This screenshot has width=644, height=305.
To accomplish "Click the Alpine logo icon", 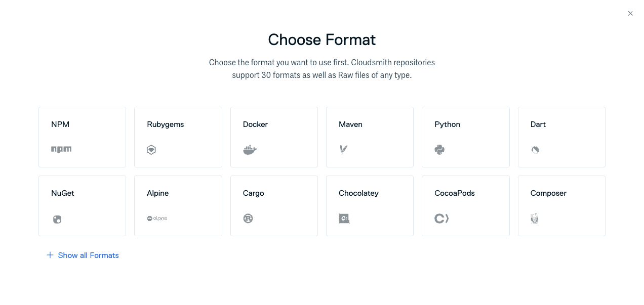I will tap(157, 219).
